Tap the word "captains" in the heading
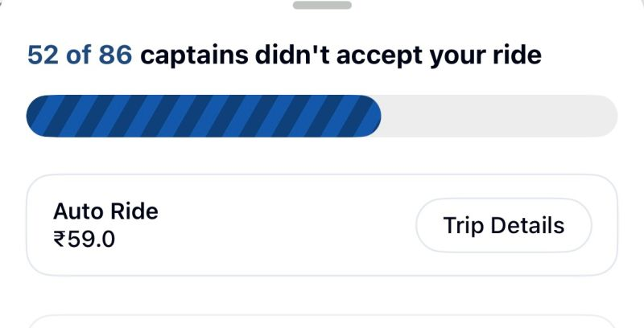The height and width of the screenshot is (328, 644). [194, 55]
